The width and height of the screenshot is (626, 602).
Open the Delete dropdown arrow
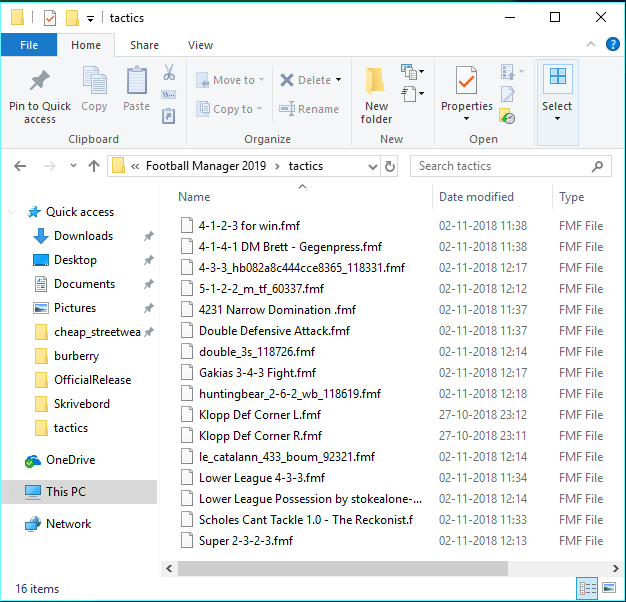click(x=339, y=80)
